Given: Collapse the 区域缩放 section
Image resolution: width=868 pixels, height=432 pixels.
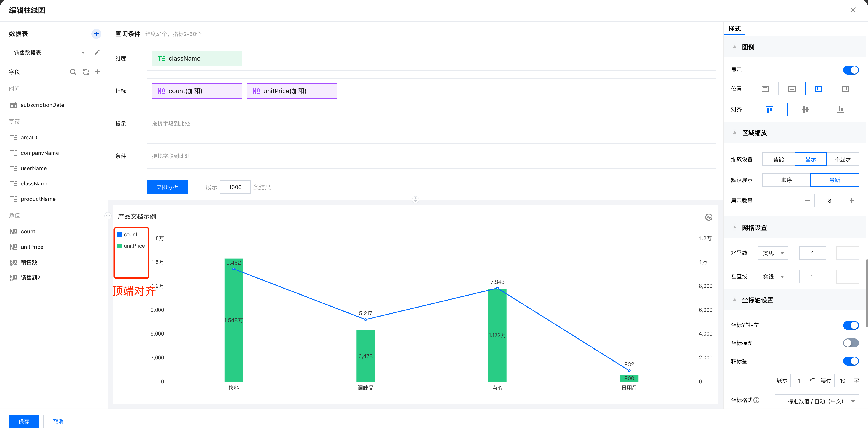Looking at the screenshot, I should (735, 133).
